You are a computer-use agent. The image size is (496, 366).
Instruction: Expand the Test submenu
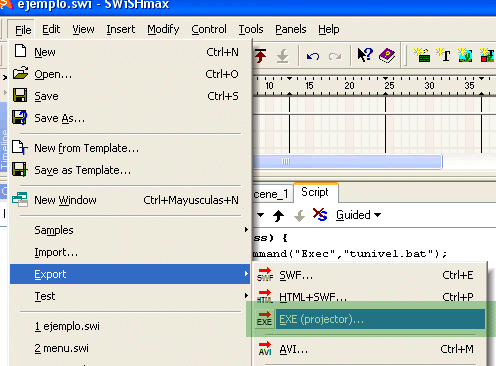[130, 296]
